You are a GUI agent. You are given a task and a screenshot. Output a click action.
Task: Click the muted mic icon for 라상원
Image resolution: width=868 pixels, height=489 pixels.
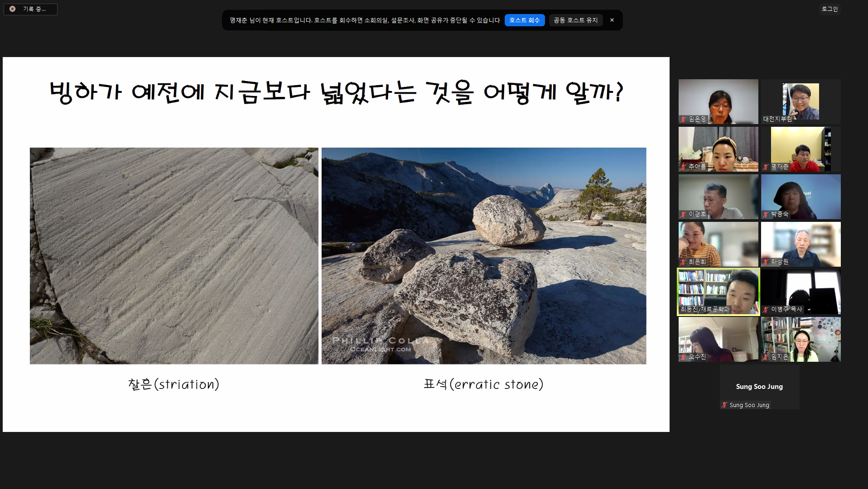pos(766,262)
